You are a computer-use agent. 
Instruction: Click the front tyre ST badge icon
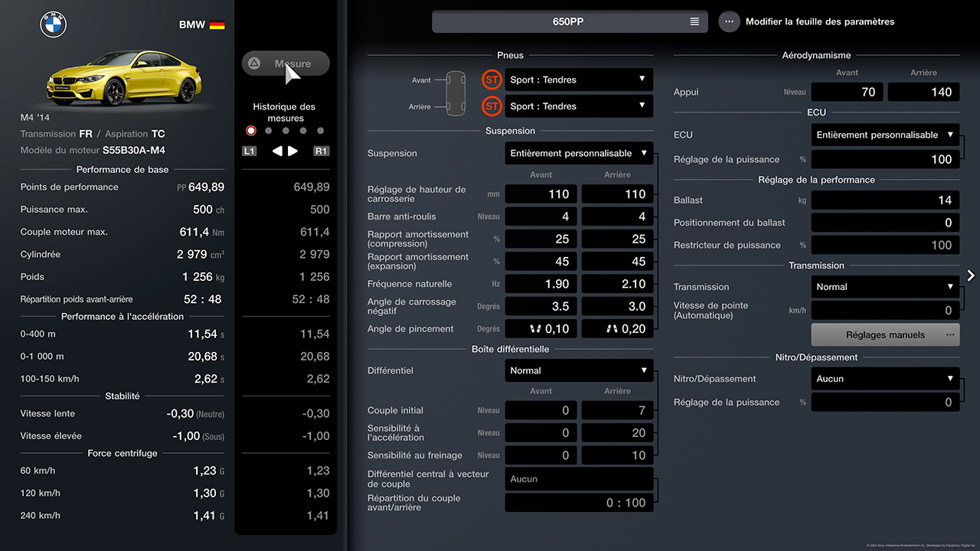click(492, 80)
